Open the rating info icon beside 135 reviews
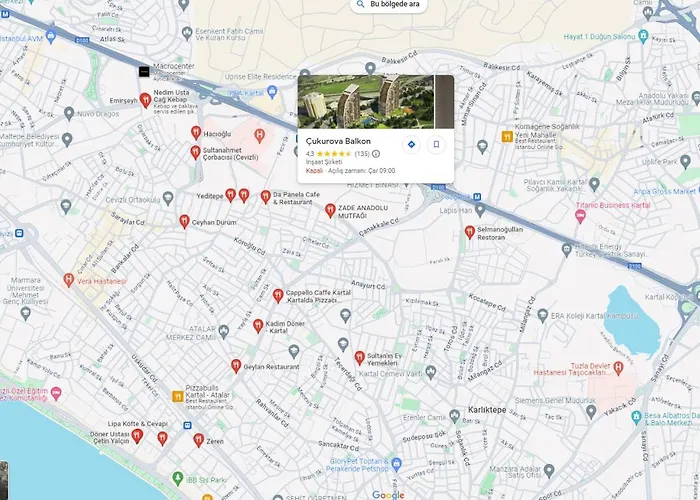This screenshot has width=700, height=500. point(376,154)
